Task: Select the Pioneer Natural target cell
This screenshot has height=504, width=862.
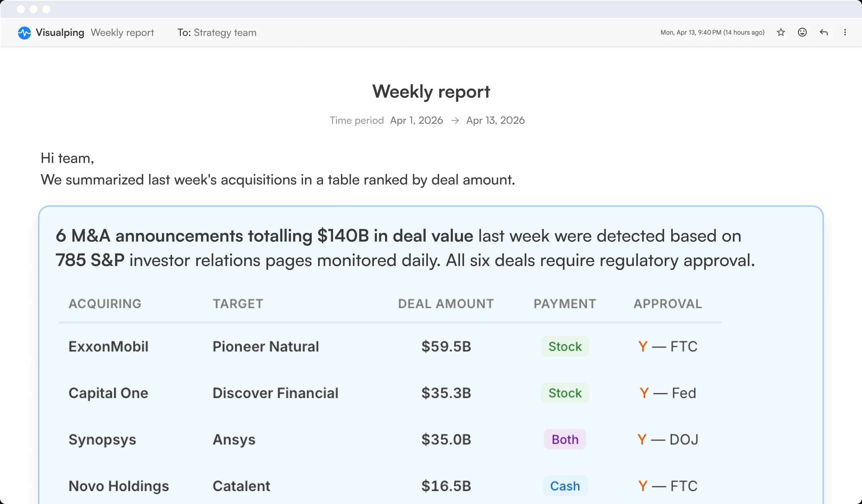Action: click(266, 346)
